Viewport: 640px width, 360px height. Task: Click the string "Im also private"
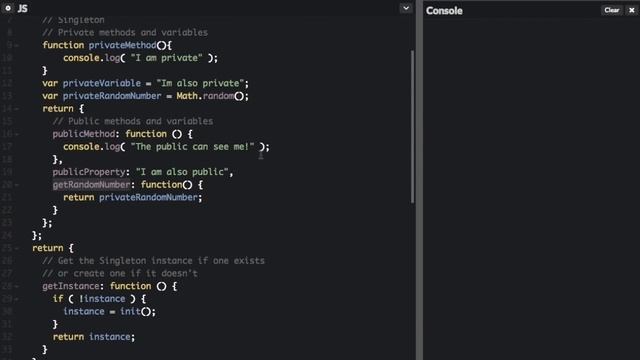coord(200,83)
